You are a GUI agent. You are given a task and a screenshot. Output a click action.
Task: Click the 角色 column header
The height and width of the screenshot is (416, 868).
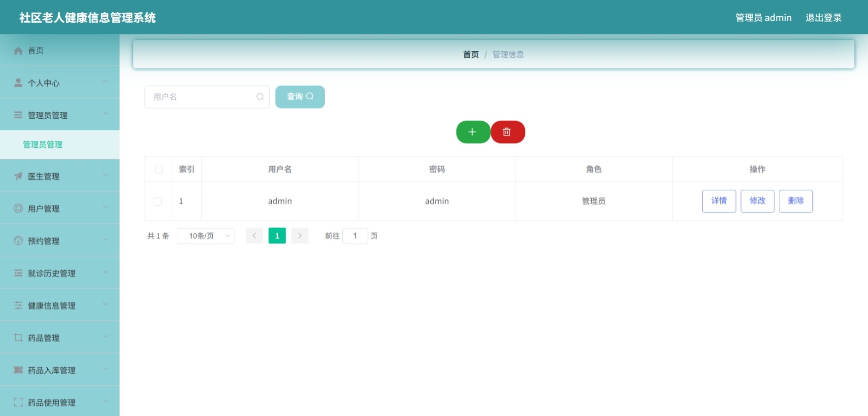(x=594, y=169)
